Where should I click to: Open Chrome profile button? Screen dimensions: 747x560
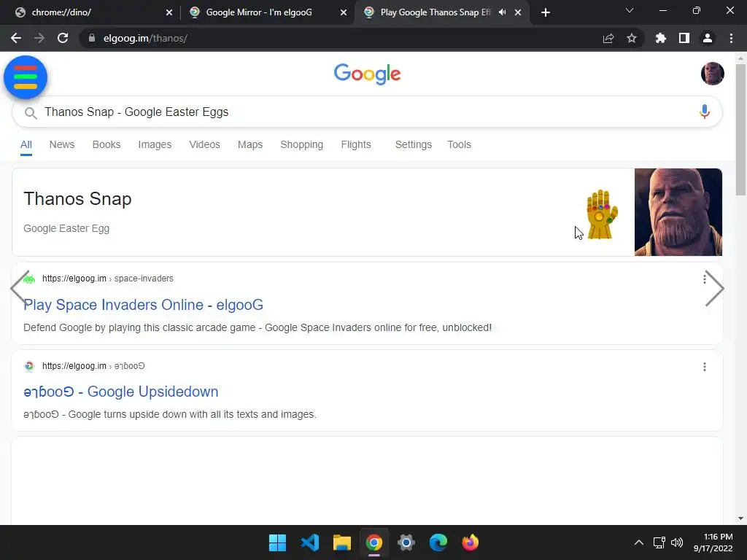point(708,38)
